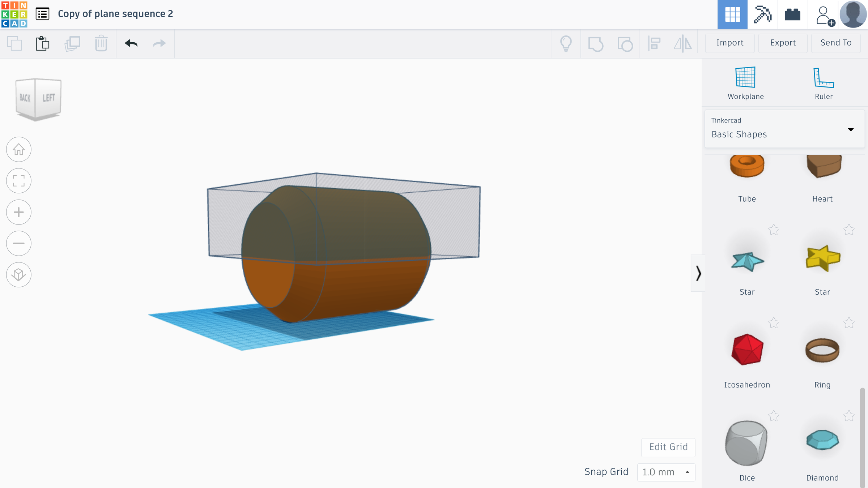Viewport: 868px width, 488px height.
Task: Open the Snap Grid 1.0 mm dropdown
Action: (666, 472)
